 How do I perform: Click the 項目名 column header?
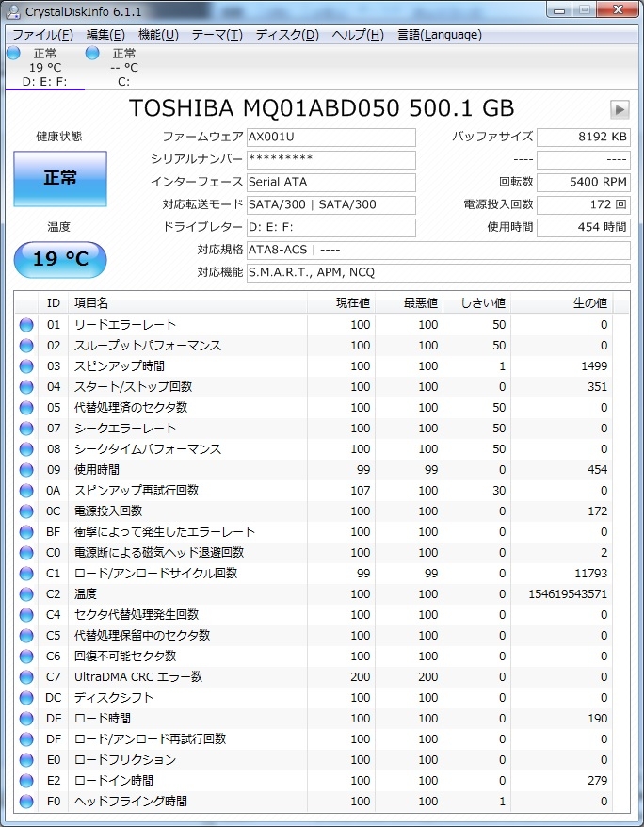(187, 303)
